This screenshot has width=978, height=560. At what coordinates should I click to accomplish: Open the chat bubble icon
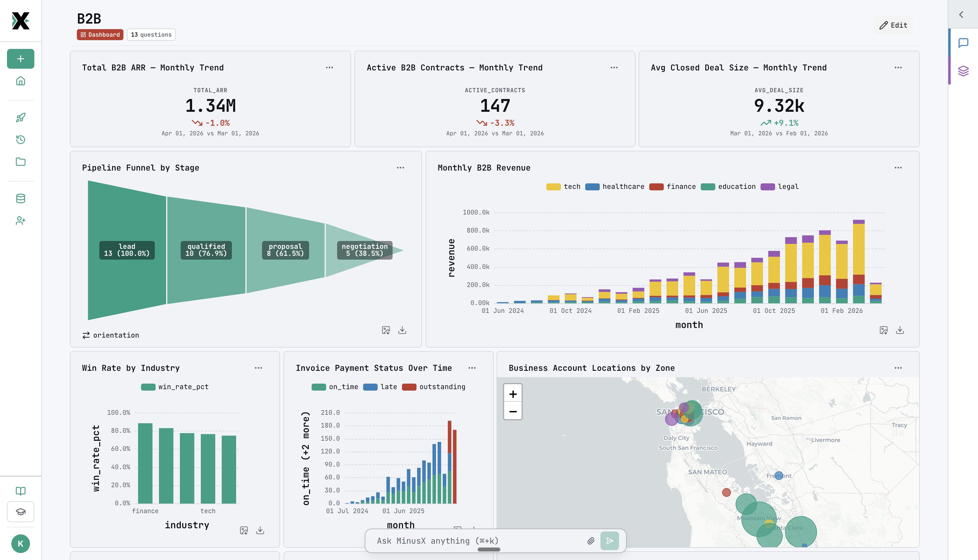click(x=963, y=43)
